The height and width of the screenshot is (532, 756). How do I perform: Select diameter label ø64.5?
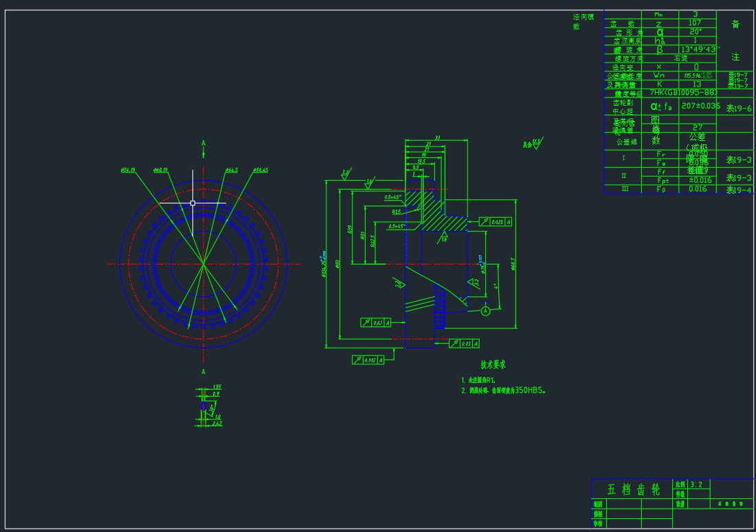tap(232, 170)
